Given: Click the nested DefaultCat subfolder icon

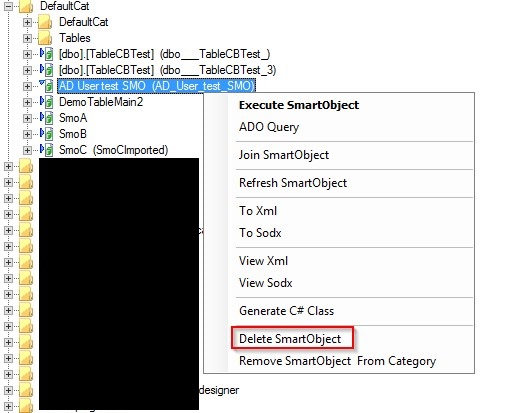Looking at the screenshot, I should [45, 22].
